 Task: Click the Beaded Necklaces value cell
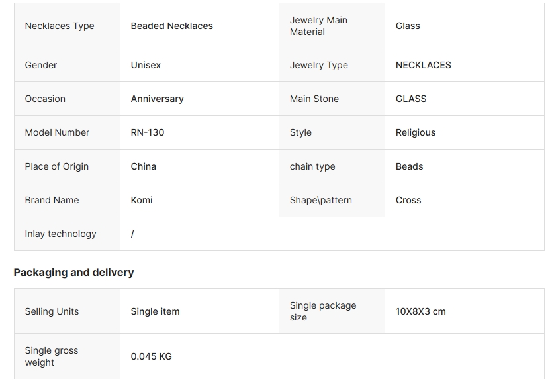(172, 26)
